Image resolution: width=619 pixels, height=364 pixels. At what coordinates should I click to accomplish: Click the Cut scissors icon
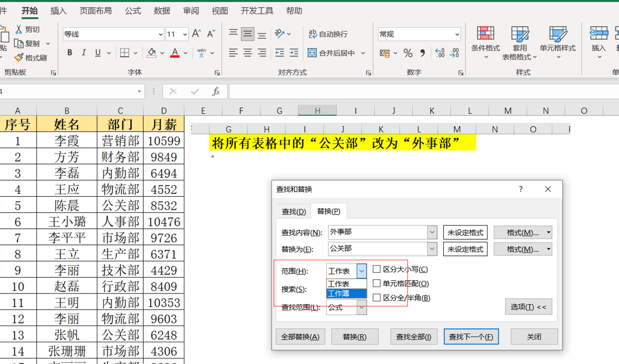(18, 29)
